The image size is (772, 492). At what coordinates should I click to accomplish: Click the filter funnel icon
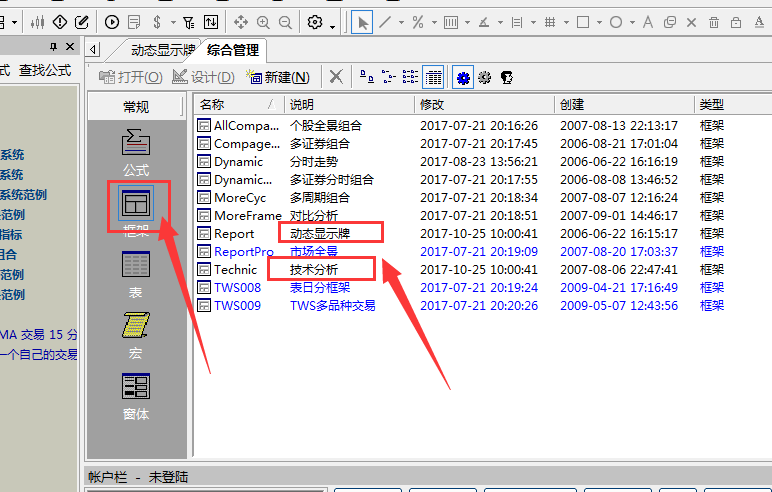[x=189, y=22]
